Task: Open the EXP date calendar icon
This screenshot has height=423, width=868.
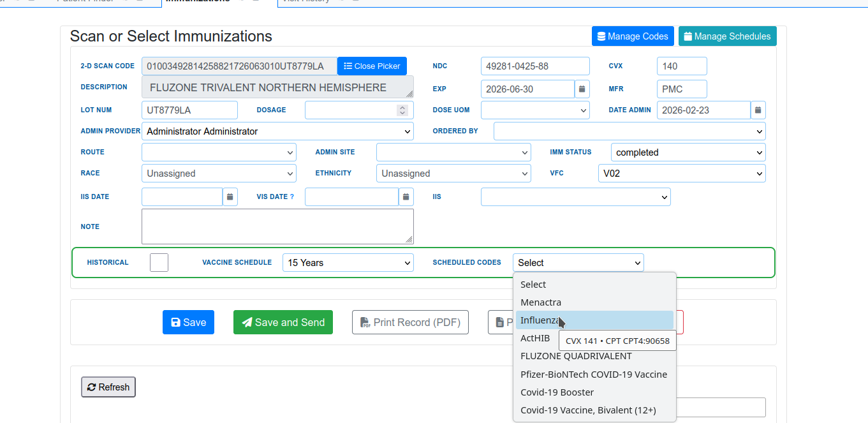Action: (x=582, y=89)
